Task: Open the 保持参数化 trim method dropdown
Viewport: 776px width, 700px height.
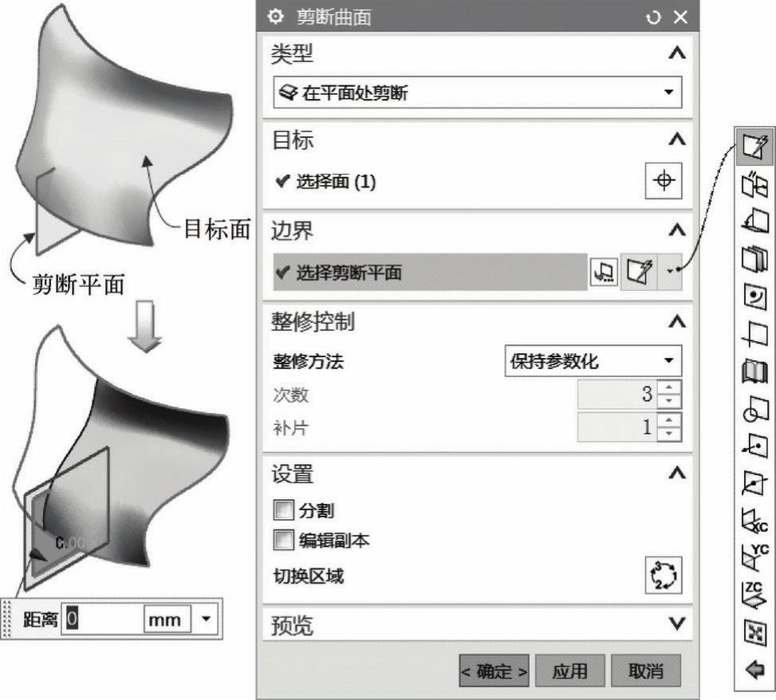Action: coord(593,360)
